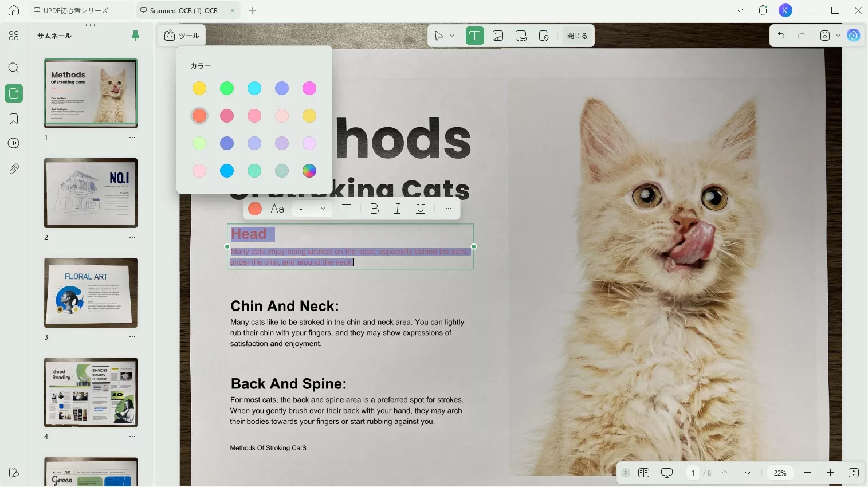This screenshot has width=868, height=487.
Task: Open options menu for thumbnail page 4
Action: (x=132, y=437)
